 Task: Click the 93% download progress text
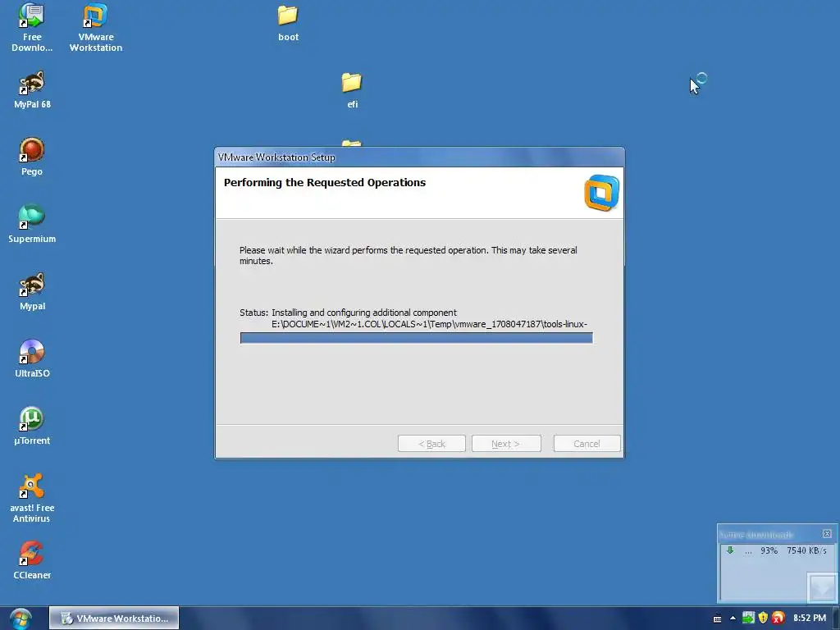click(769, 550)
